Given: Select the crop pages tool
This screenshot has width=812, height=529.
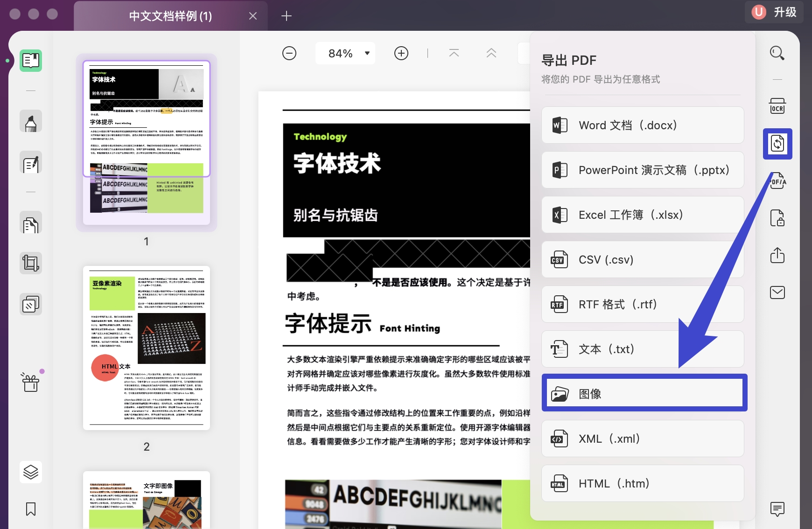Looking at the screenshot, I should click(30, 263).
